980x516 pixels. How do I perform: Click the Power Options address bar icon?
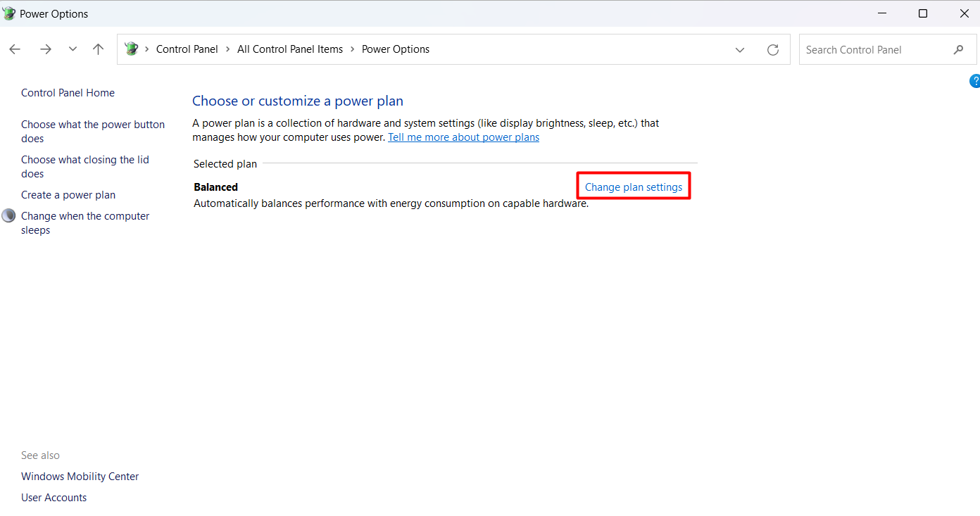[131, 49]
